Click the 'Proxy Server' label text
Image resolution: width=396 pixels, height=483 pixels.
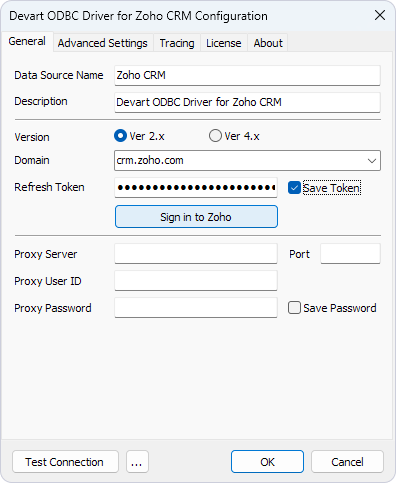point(46,254)
